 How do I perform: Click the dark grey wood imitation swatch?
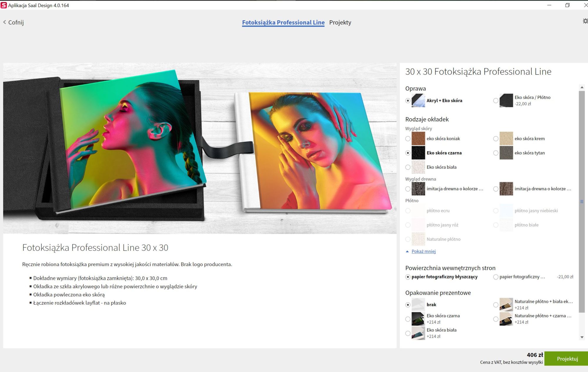point(418,189)
